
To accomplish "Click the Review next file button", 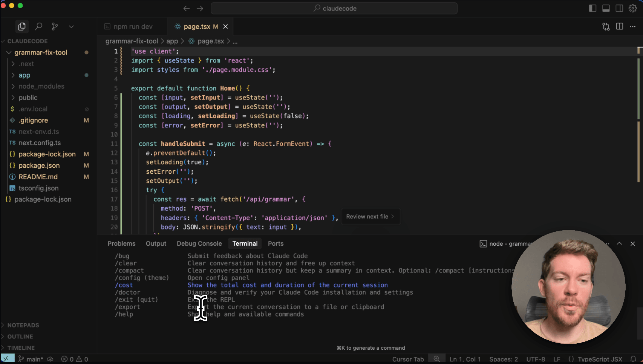I will 370,217.
